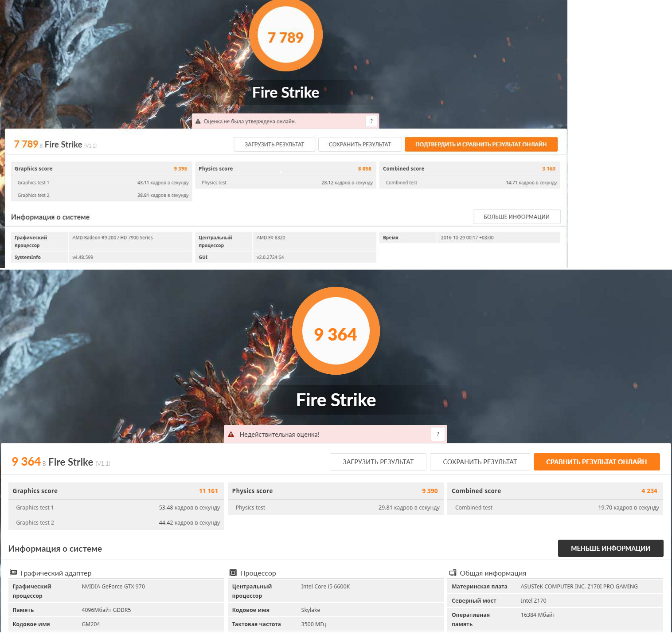Image resolution: width=672 pixels, height=635 pixels.
Task: Click Combined test row showing 14.71
Action: 470,183
